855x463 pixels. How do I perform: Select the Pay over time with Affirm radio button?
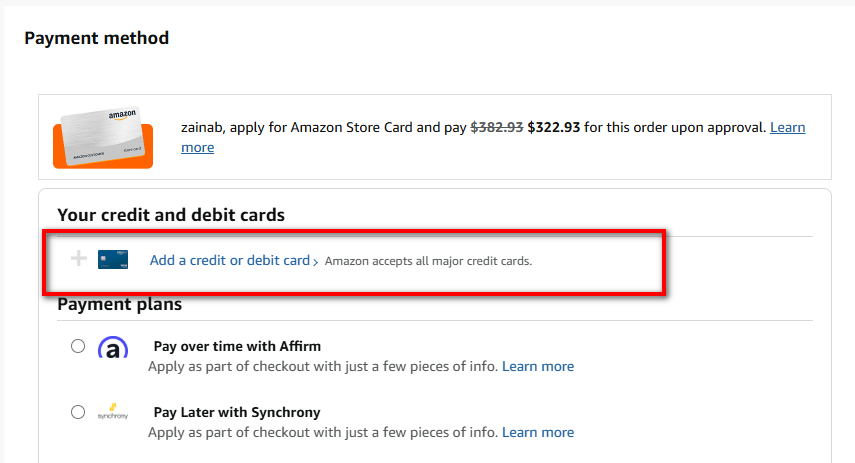pos(78,347)
